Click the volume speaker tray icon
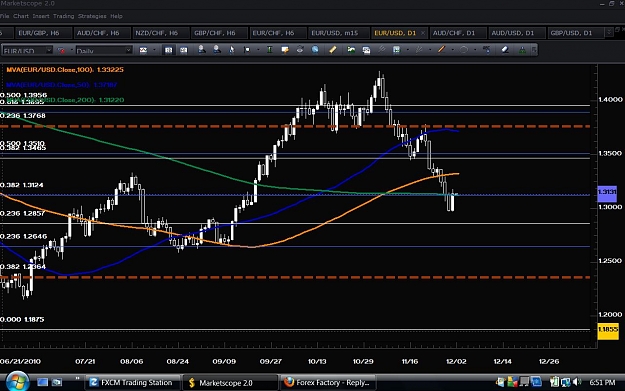The height and width of the screenshot is (391, 625). [577, 382]
